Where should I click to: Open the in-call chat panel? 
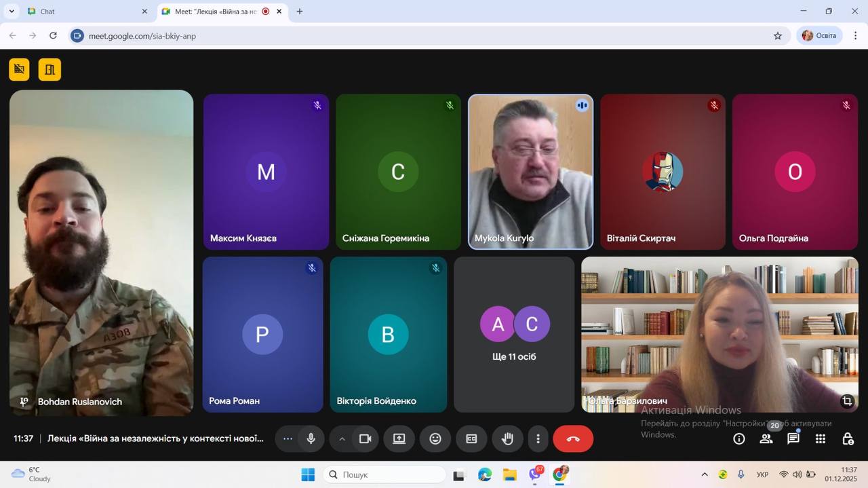click(793, 439)
